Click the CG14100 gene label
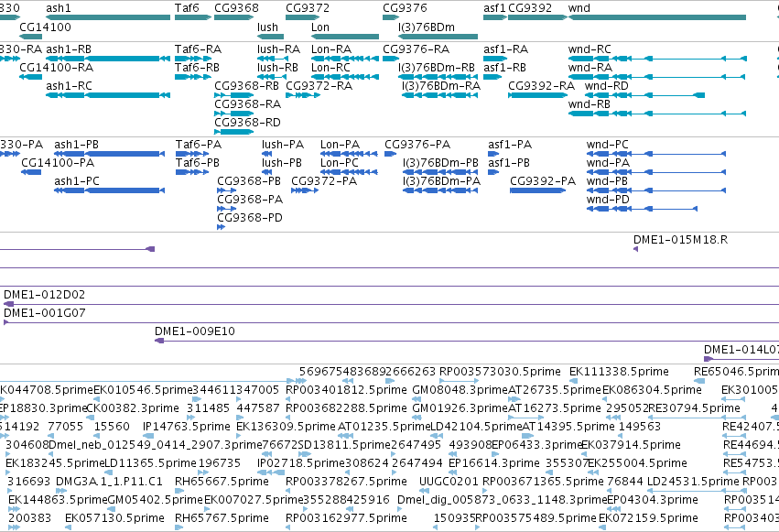This screenshot has height=532, width=779. pos(45,27)
